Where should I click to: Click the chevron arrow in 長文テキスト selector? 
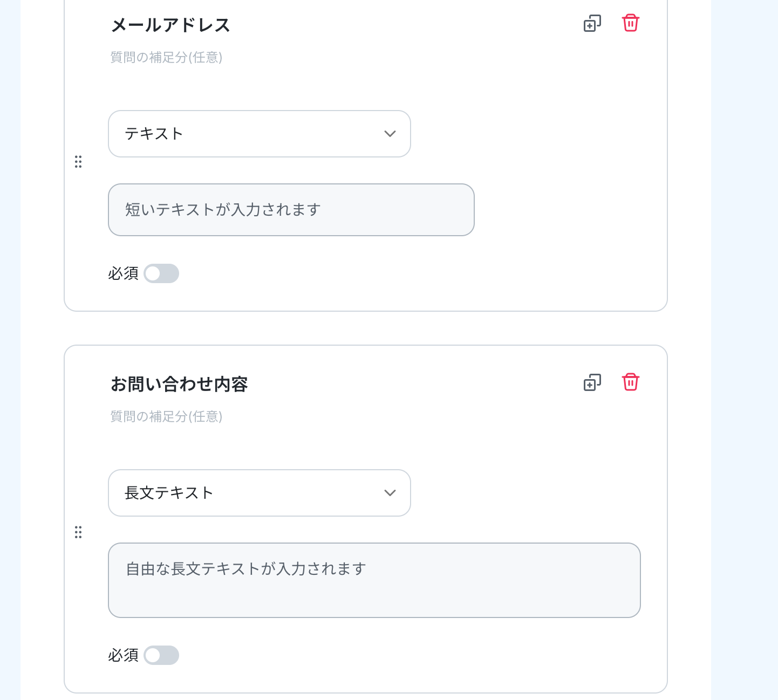click(390, 493)
